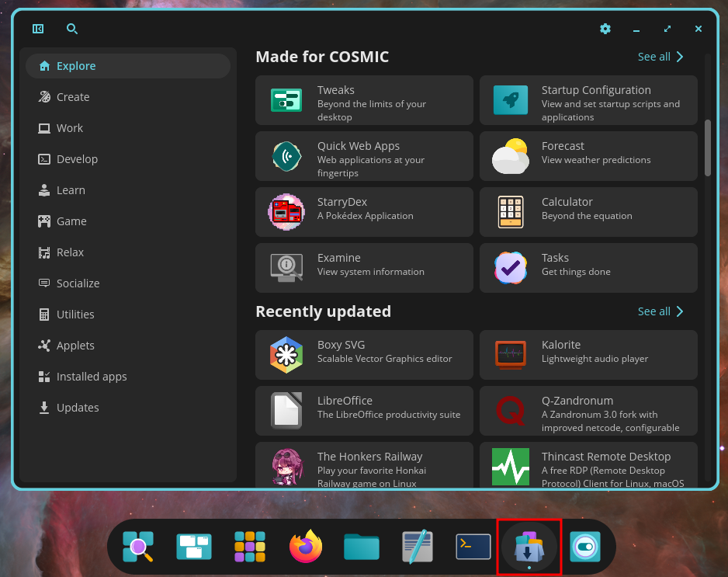
Task: Click the Calculator app icon
Action: [510, 211]
